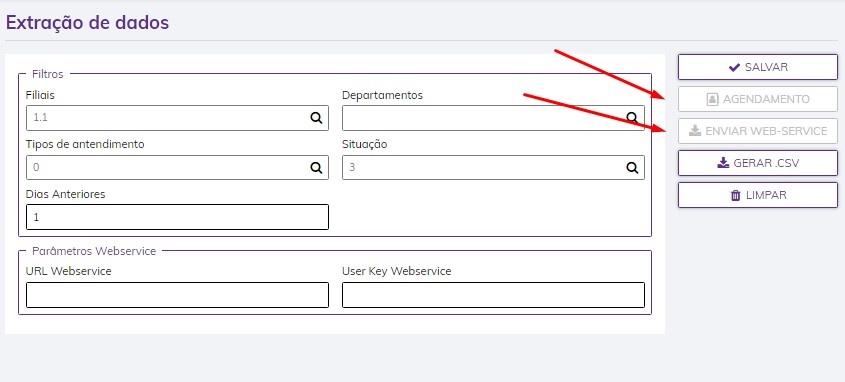Click the Situação magnifier search icon

632,168
